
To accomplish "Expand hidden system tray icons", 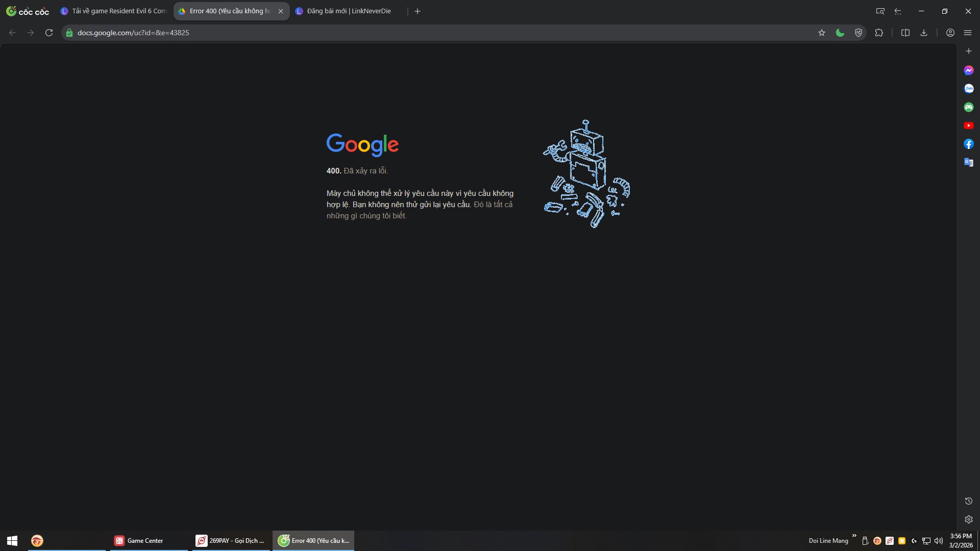I will [854, 536].
